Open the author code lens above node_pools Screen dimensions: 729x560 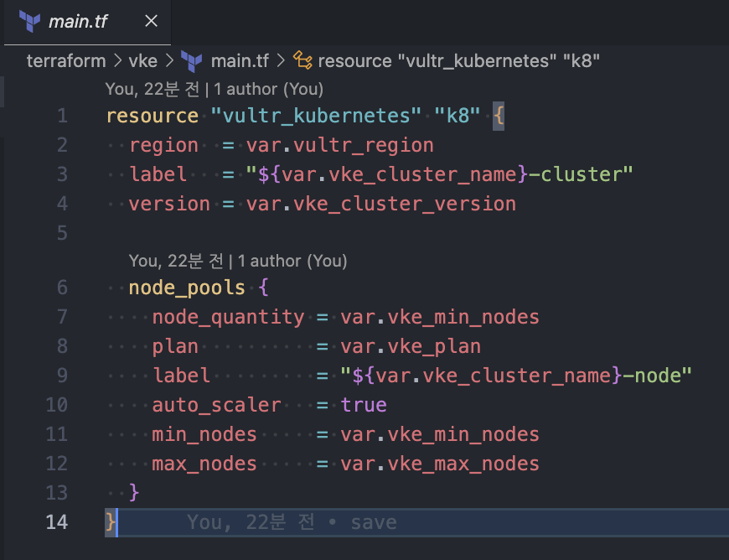pyautogui.click(x=238, y=261)
